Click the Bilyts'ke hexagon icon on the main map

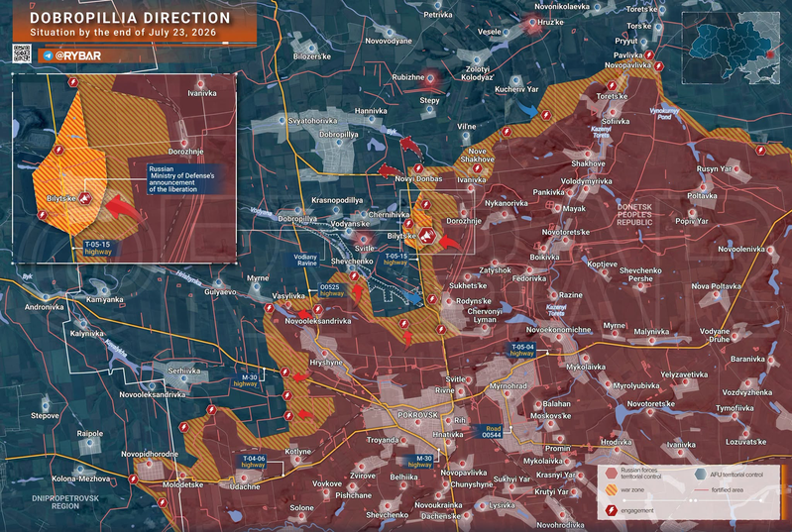pos(427,235)
